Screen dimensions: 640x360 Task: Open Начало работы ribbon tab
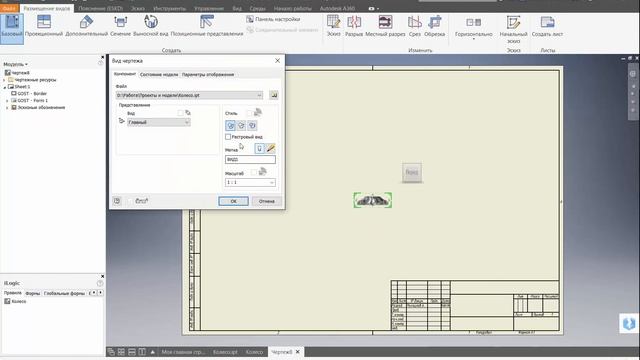(x=292, y=8)
